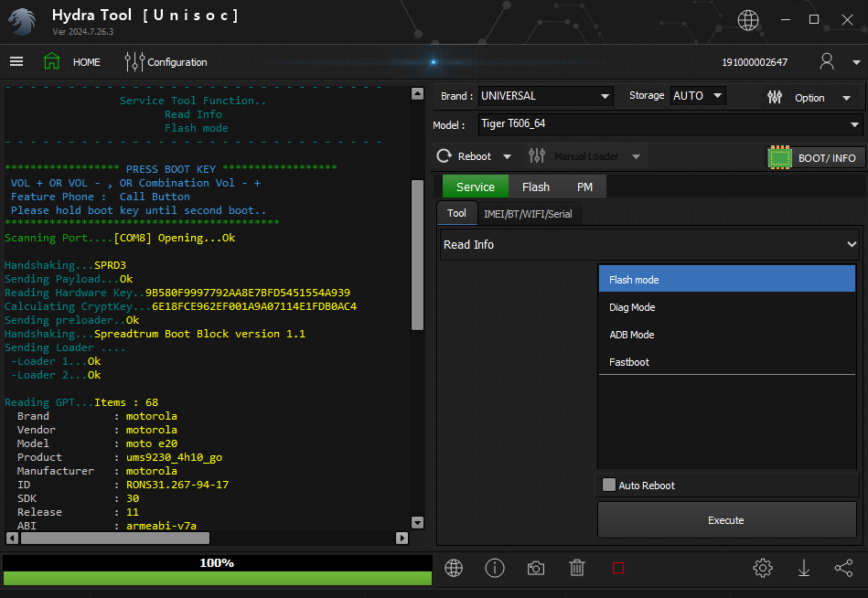Click the log scroll-down arrow
This screenshot has height=598, width=868.
pyautogui.click(x=418, y=522)
